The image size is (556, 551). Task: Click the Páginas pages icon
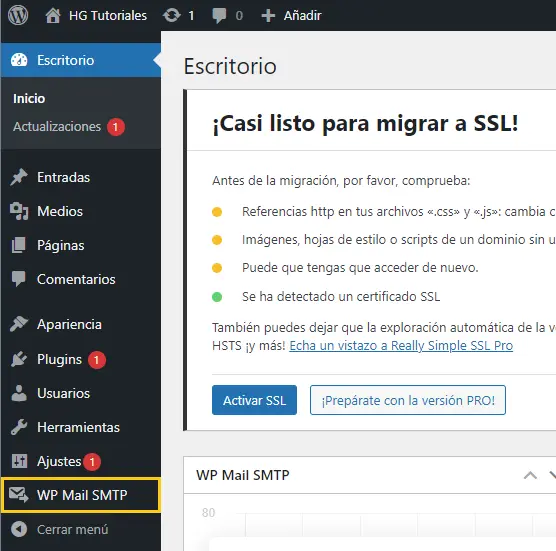19,245
